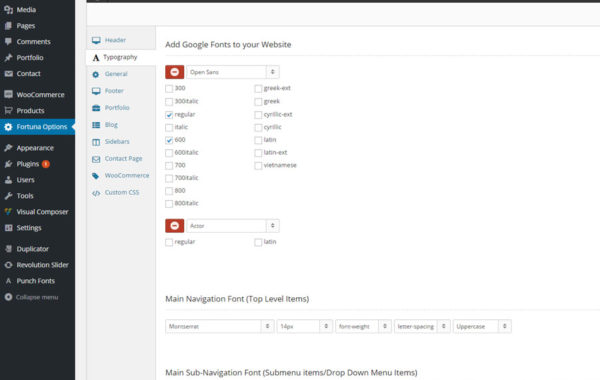Image resolution: width=600 pixels, height=380 pixels.
Task: Click the Header monitor icon in the options panel
Action: tap(96, 40)
